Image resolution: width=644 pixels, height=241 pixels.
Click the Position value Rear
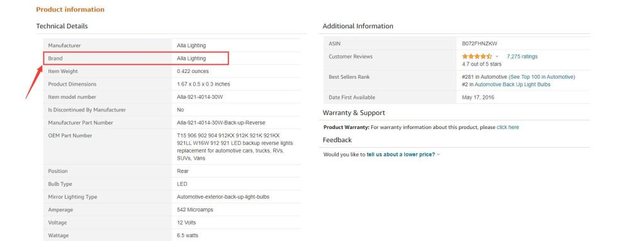tap(183, 171)
